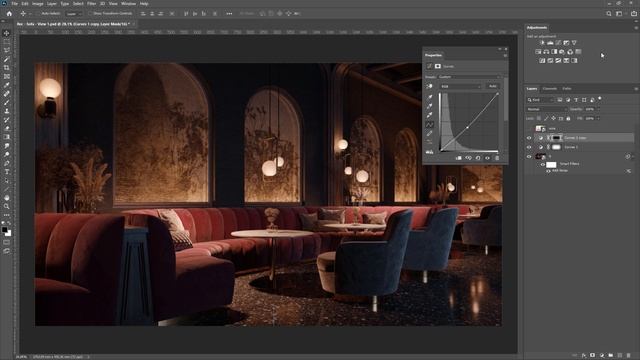Select the Zoom tool in the toolbar
This screenshot has height=360, width=640.
click(x=7, y=206)
